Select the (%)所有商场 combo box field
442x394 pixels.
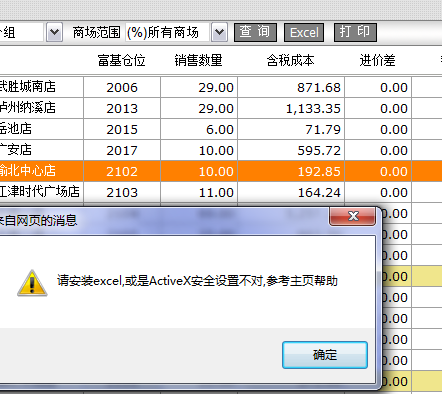pyautogui.click(x=168, y=32)
